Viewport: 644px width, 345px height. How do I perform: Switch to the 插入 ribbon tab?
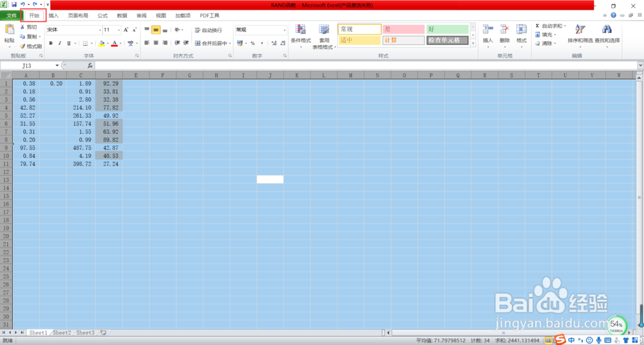(54, 15)
